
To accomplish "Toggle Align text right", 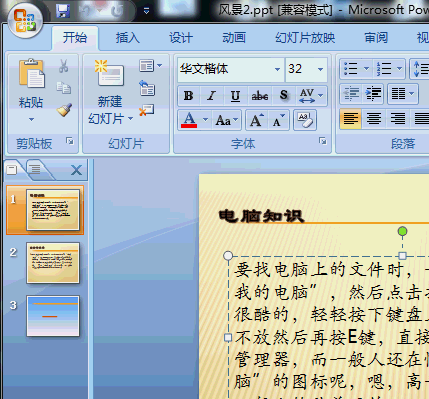I will point(397,119).
